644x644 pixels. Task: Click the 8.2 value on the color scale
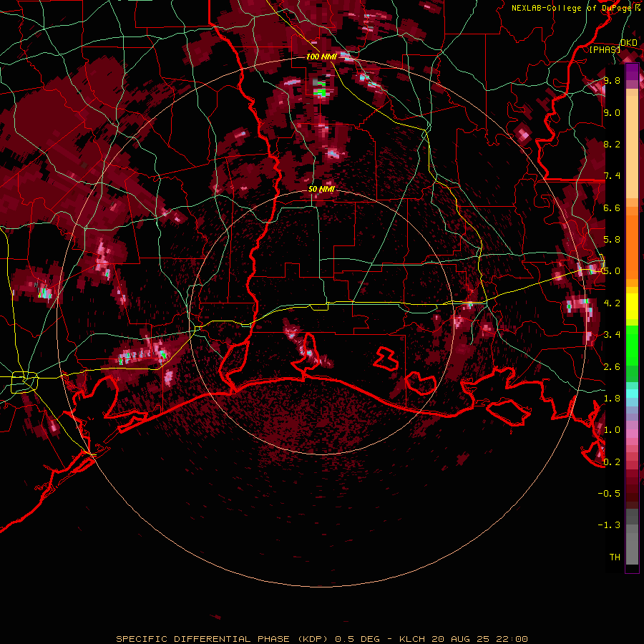click(612, 144)
